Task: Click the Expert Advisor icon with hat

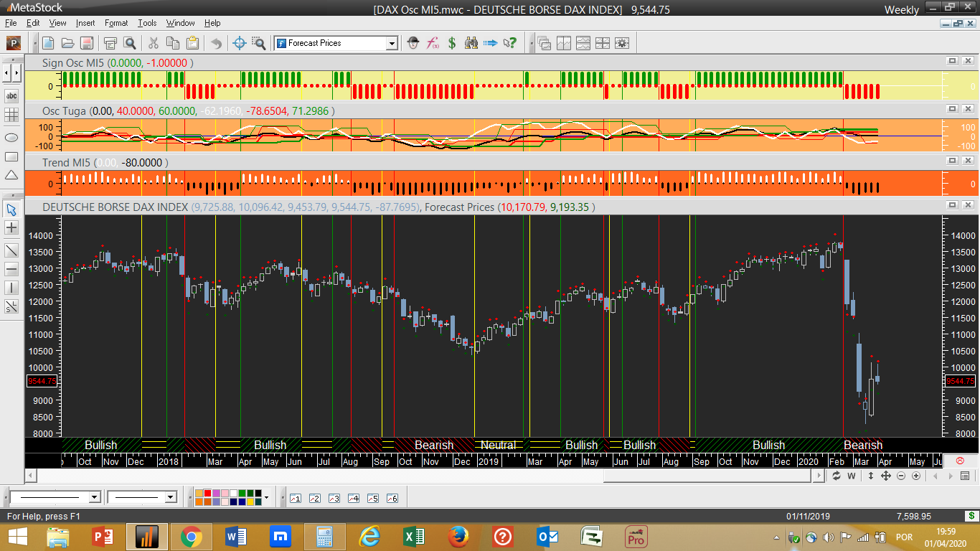Action: [413, 43]
